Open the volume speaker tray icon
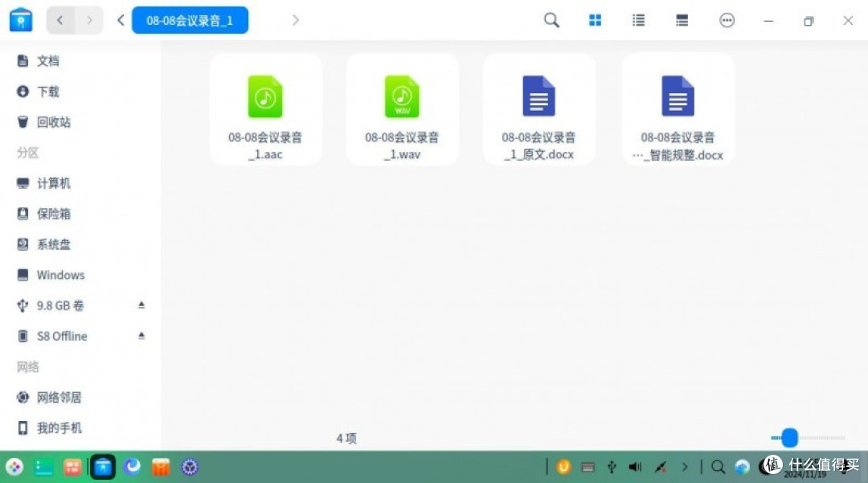The height and width of the screenshot is (483, 868). 636,468
